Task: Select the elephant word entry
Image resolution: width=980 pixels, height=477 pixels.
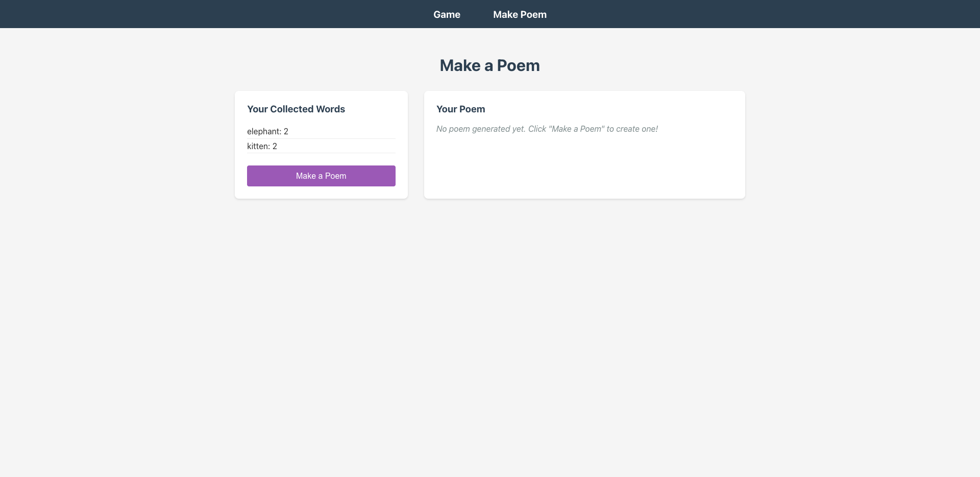Action: 321,131
